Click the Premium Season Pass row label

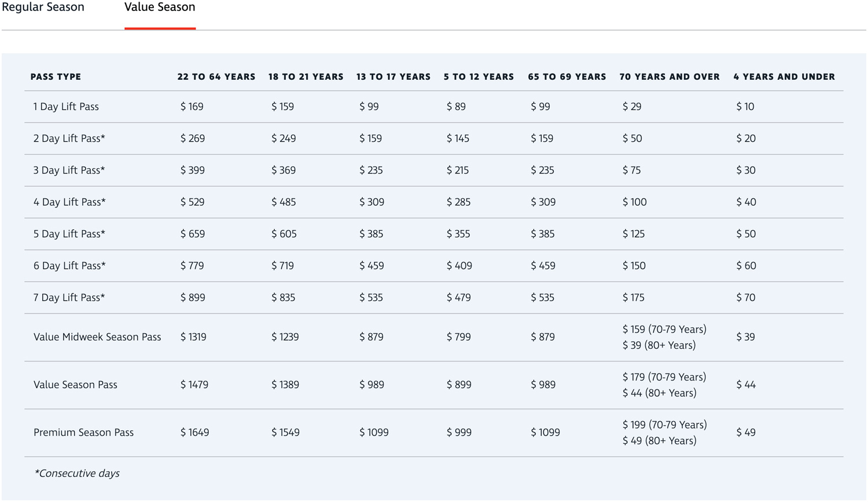83,433
